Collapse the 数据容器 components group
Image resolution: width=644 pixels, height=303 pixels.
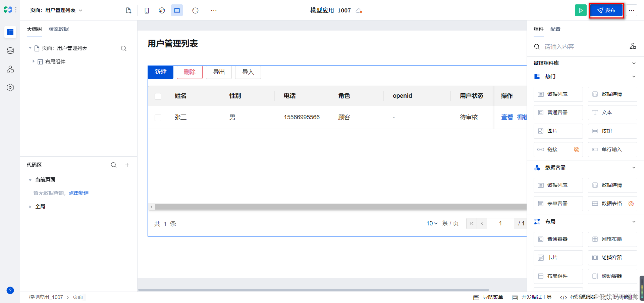coord(634,168)
